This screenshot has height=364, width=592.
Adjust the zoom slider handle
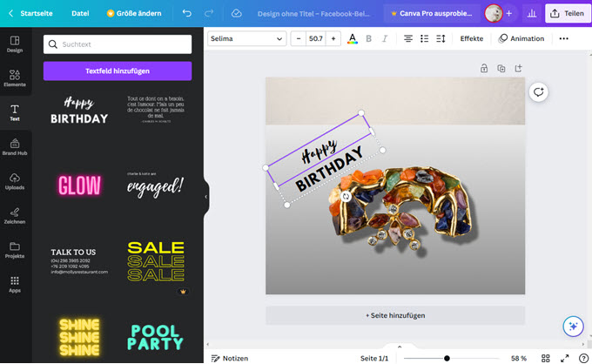(447, 358)
